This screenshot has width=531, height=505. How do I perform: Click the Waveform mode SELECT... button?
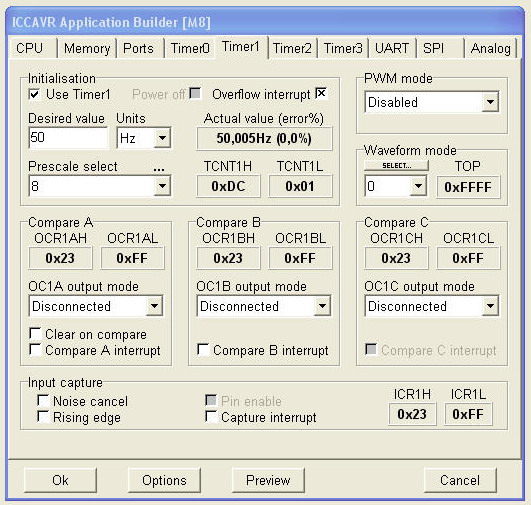396,166
